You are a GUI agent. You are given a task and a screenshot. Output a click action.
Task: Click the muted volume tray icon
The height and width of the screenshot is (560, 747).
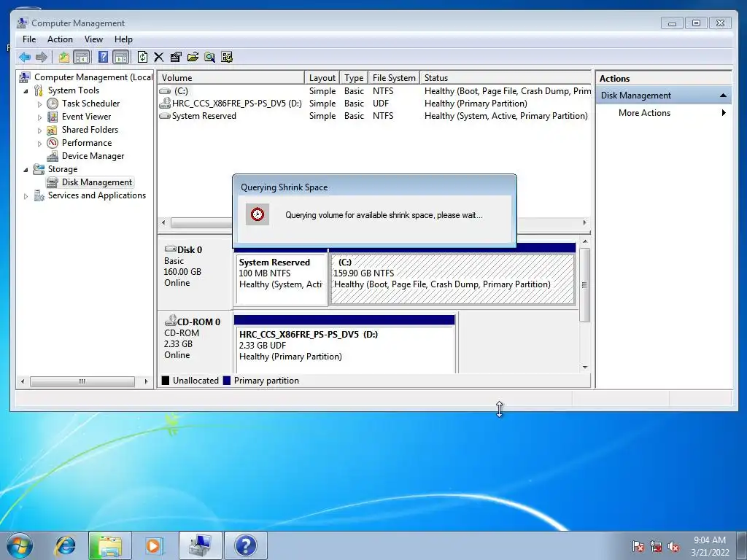[x=673, y=546]
